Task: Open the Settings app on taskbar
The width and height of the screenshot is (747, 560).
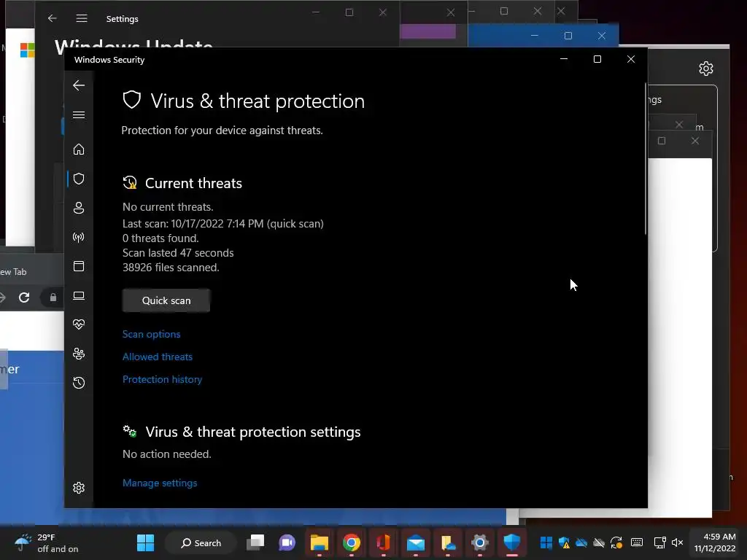Action: pyautogui.click(x=480, y=542)
